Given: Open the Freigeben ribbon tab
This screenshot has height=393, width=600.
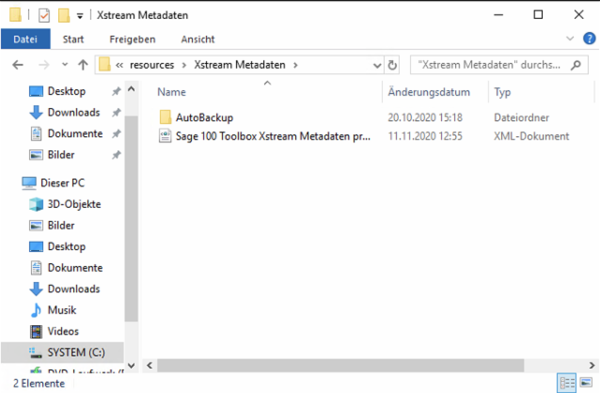Looking at the screenshot, I should 132,39.
